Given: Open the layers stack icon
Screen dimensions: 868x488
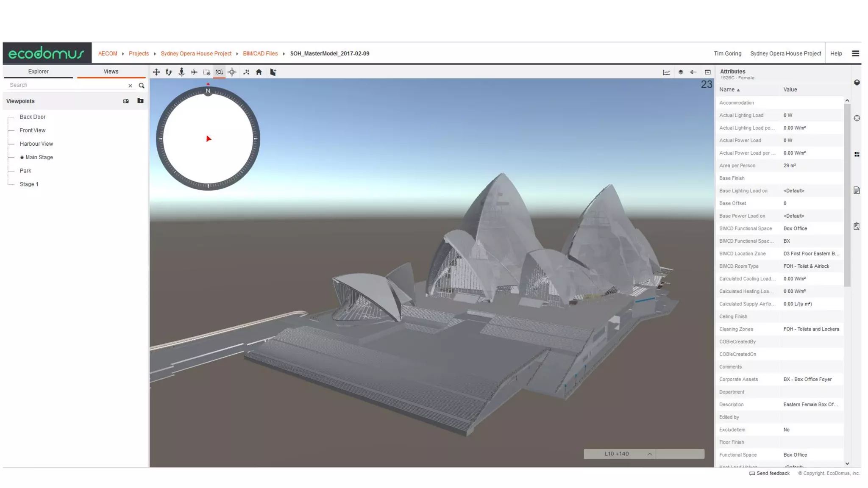Looking at the screenshot, I should (681, 72).
